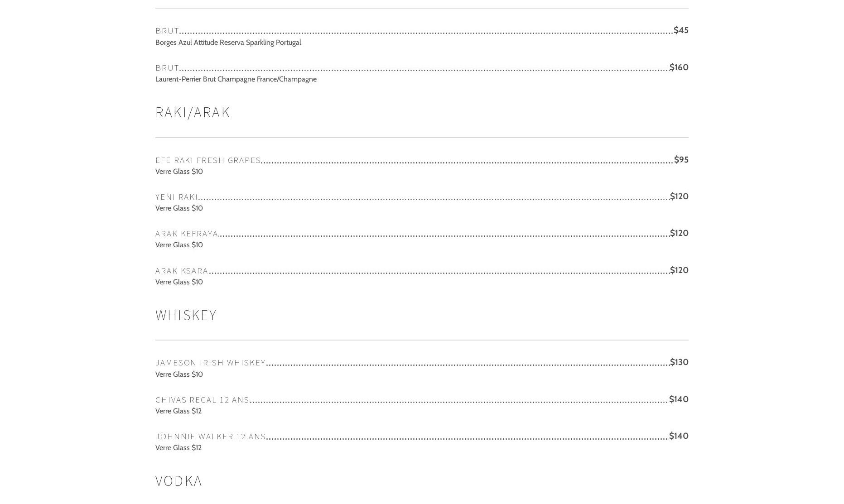This screenshot has height=504, width=844.
Task: Click the Raki/Arak section heading
Action: coord(193,113)
